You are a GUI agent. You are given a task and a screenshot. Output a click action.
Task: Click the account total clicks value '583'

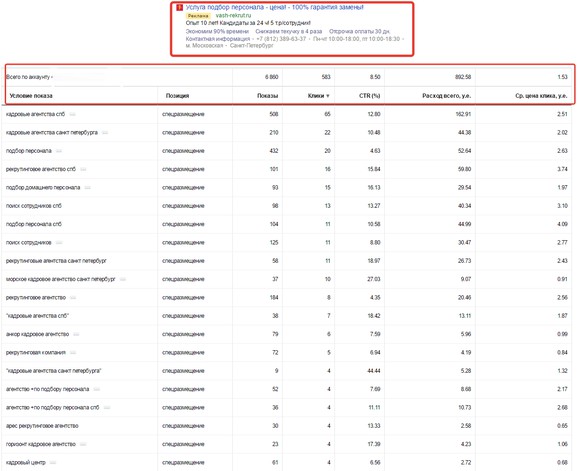tap(326, 77)
